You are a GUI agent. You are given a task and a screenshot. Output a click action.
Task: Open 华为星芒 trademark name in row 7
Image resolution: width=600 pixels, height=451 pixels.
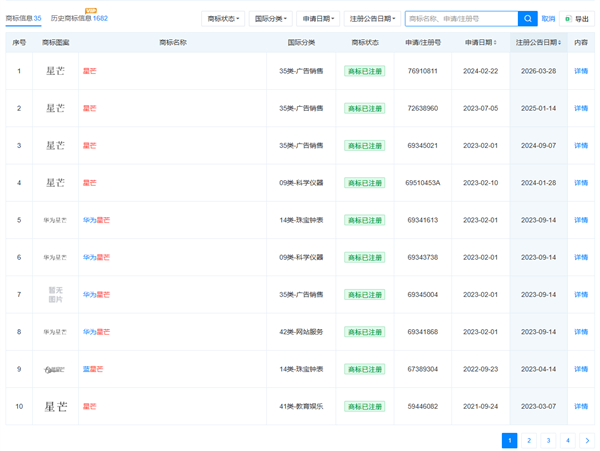click(x=96, y=295)
